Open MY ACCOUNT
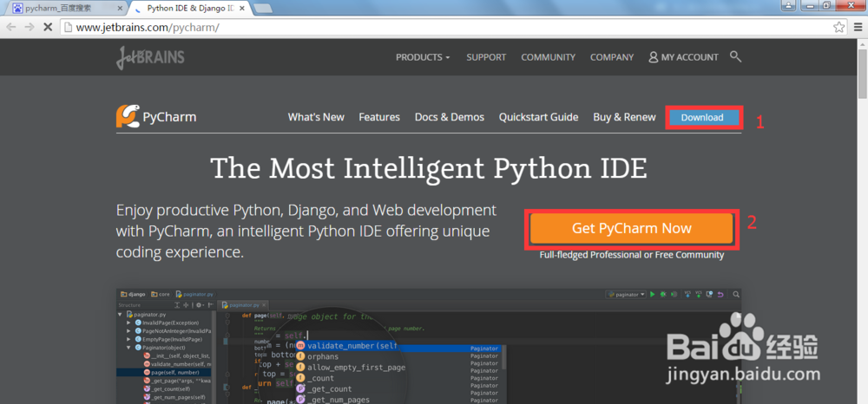 (x=683, y=57)
